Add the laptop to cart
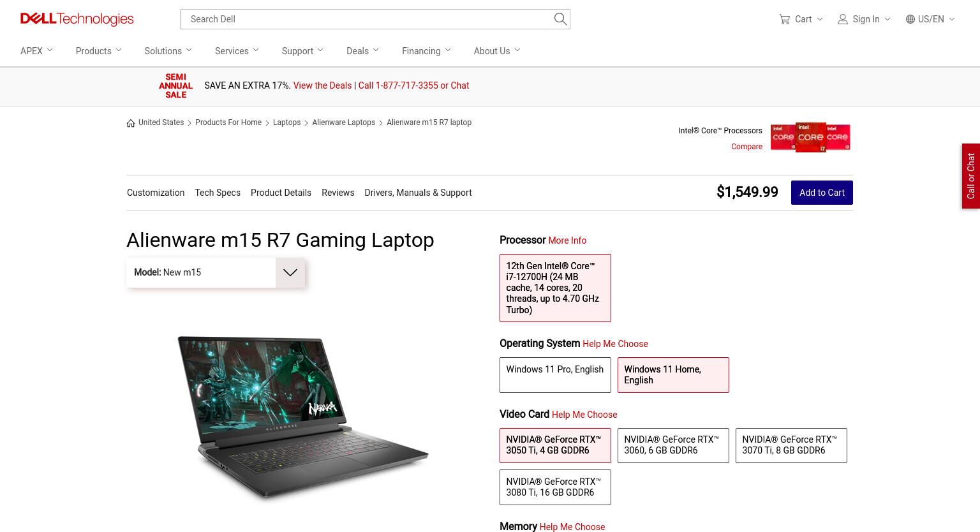Viewport: 980px width, 532px height. tap(822, 193)
